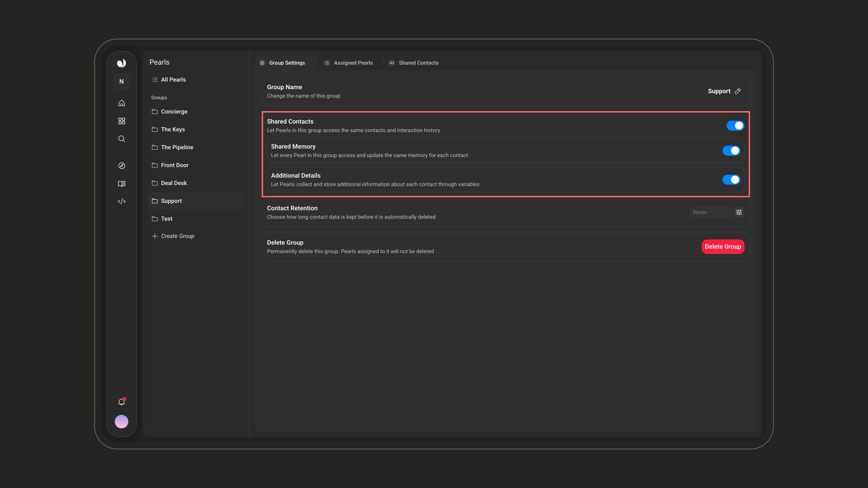Open the Front Door group

(195, 165)
